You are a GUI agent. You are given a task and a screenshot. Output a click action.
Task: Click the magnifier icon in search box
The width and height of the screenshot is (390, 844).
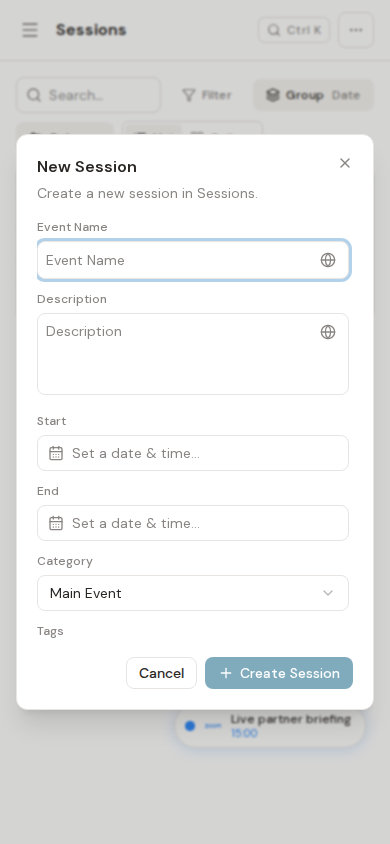tap(34, 95)
